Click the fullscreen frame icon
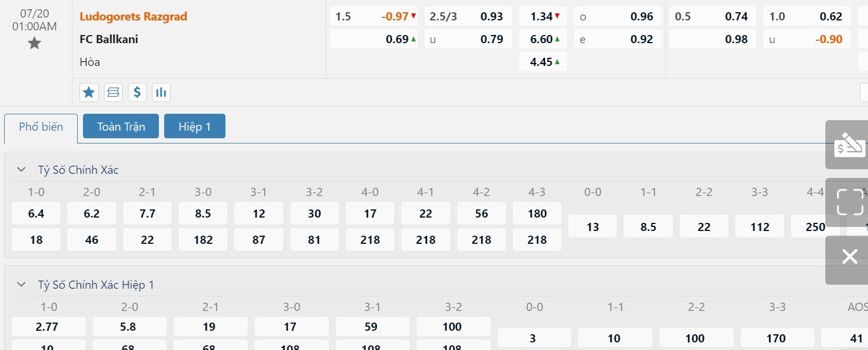This screenshot has height=350, width=868. [x=849, y=202]
